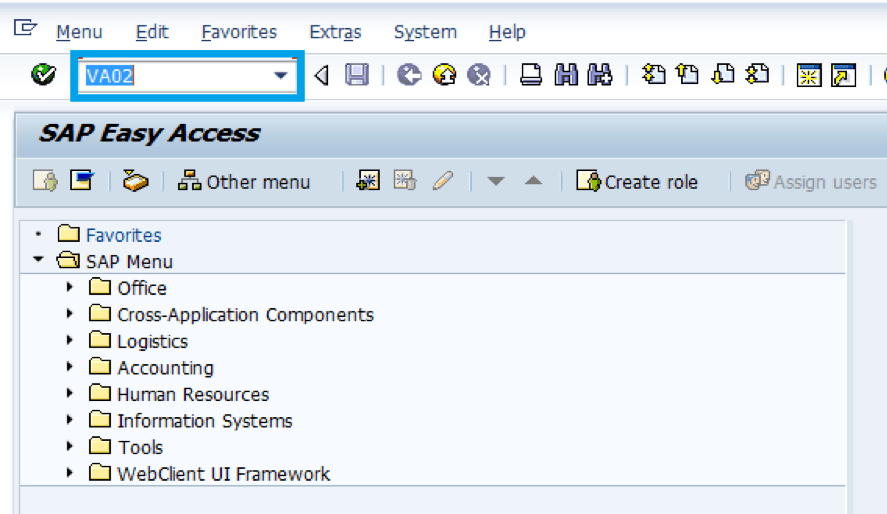Click the Next Page icon

tap(722, 75)
